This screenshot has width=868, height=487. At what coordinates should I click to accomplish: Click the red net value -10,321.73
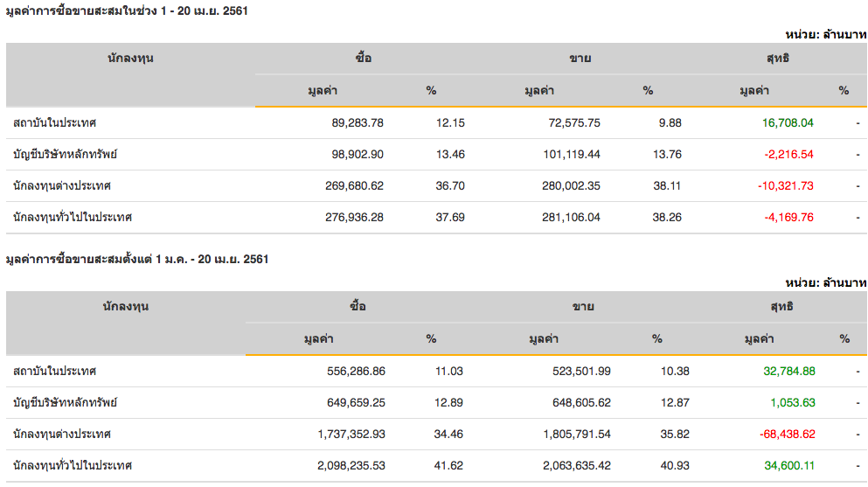(787, 186)
